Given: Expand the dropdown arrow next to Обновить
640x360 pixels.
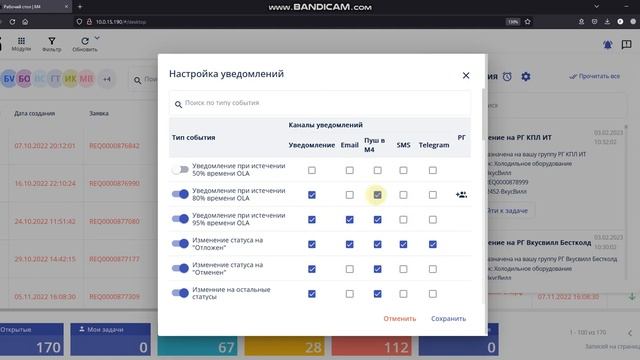Looking at the screenshot, I should tap(97, 38).
